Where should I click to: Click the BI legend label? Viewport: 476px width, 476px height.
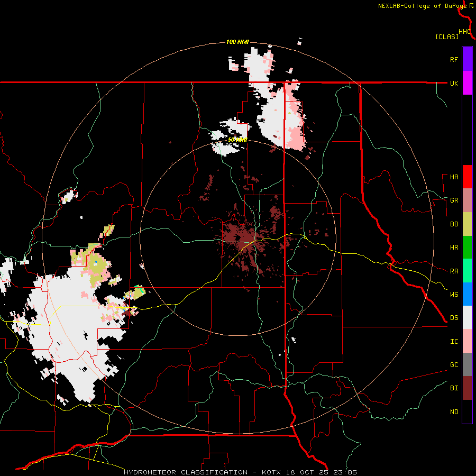[x=454, y=388]
